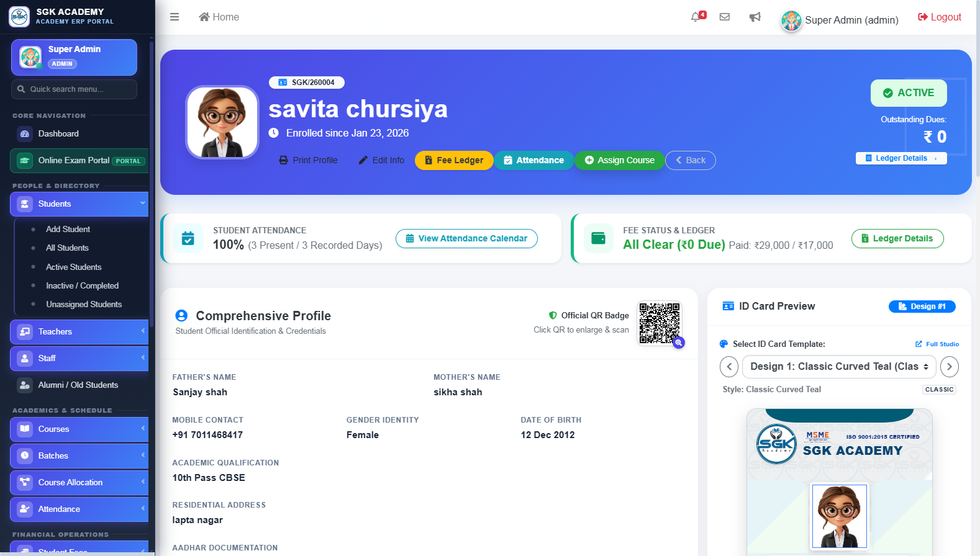This screenshot has width=980, height=556.
Task: Click the Assign Course button
Action: coord(620,160)
